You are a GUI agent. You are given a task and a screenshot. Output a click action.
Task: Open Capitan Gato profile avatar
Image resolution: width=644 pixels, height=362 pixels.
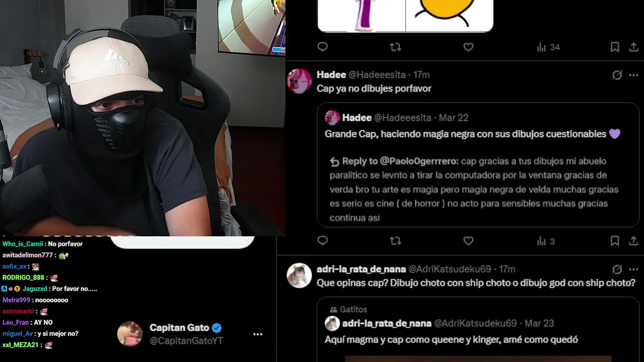130,334
